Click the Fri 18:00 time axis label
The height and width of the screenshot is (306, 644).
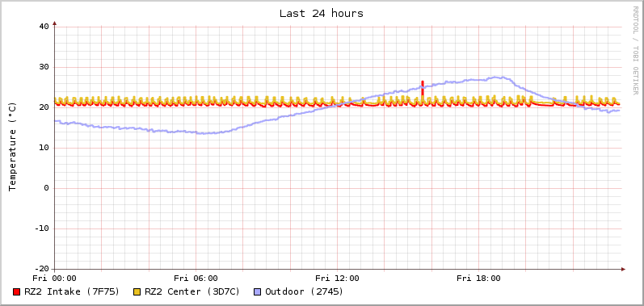coord(478,279)
